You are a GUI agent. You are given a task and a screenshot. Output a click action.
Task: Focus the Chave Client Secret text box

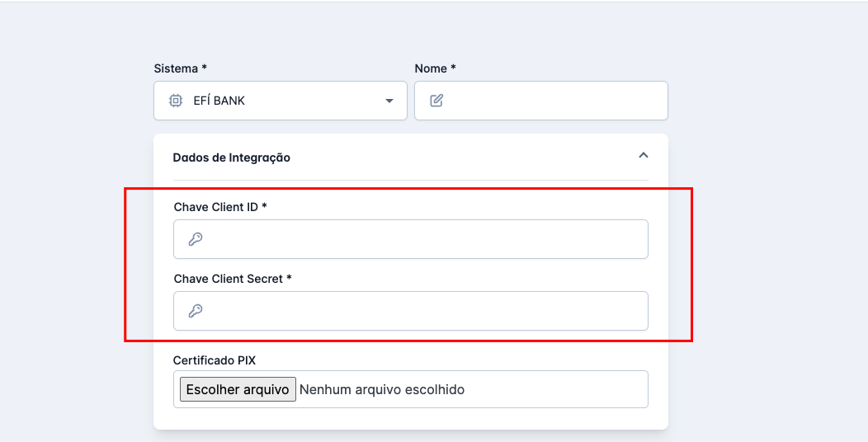click(421, 311)
